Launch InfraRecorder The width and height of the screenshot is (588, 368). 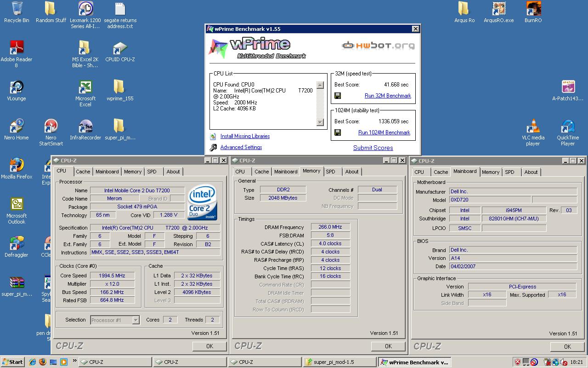click(85, 130)
